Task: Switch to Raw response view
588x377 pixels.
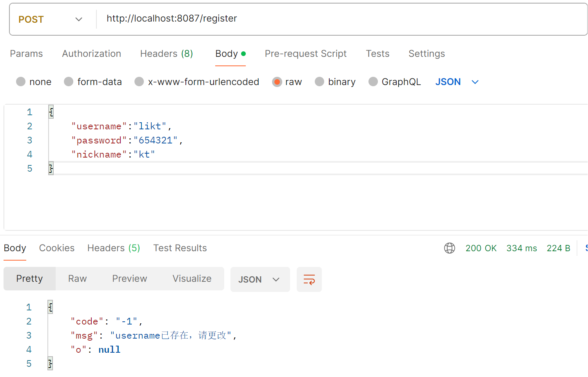Action: pyautogui.click(x=77, y=279)
